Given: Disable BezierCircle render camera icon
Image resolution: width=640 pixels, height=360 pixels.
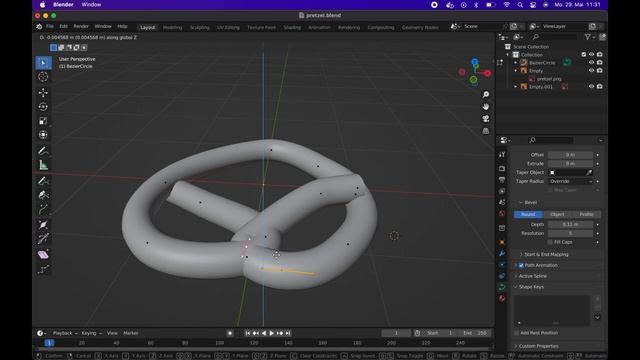Looking at the screenshot, I should coord(600,62).
